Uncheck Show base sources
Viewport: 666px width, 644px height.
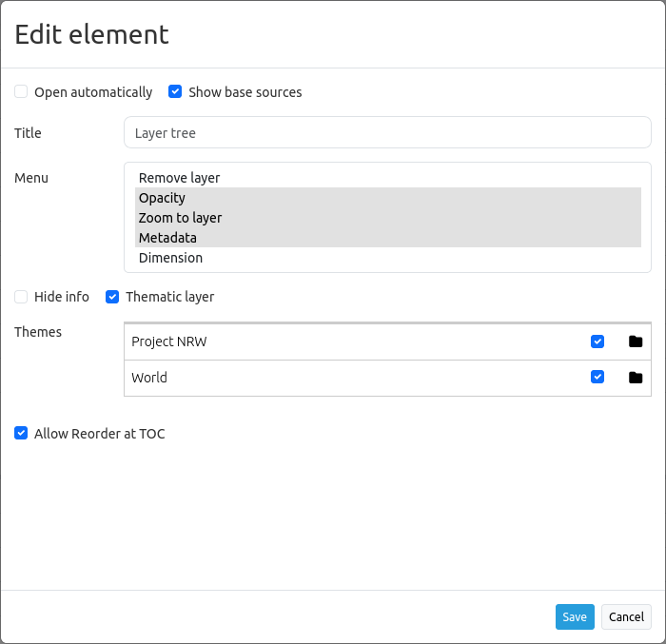coord(175,92)
